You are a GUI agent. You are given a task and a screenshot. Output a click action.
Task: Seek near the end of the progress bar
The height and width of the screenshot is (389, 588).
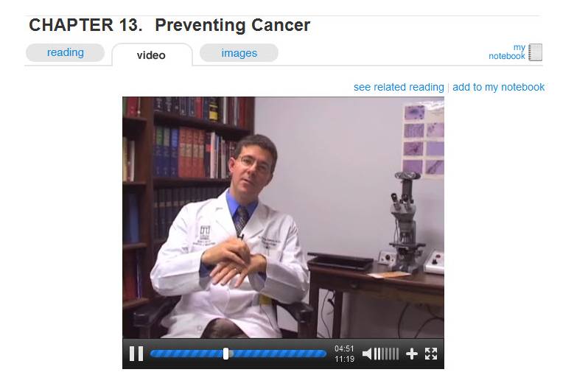[321, 354]
